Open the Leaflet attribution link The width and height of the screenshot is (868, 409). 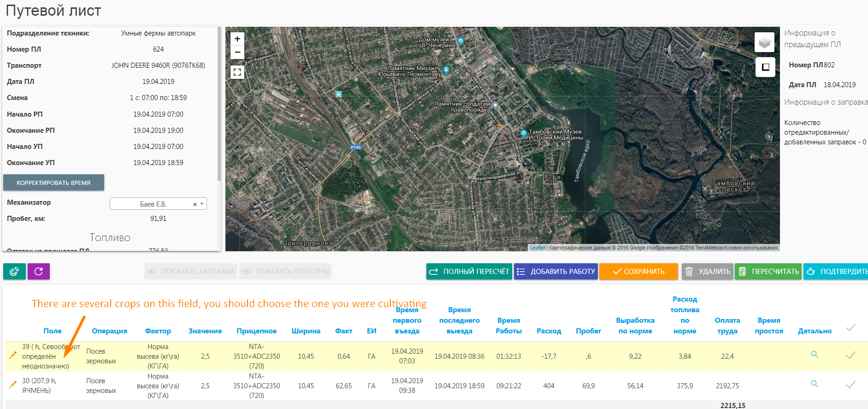click(x=537, y=248)
